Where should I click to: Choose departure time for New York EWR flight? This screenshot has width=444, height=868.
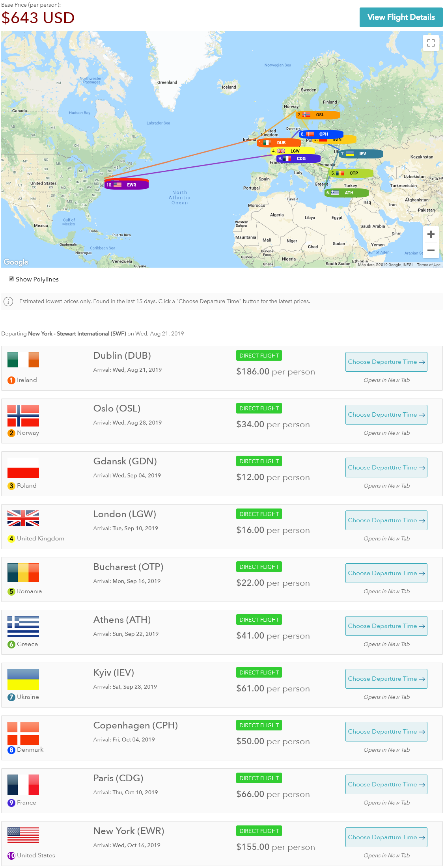(386, 837)
